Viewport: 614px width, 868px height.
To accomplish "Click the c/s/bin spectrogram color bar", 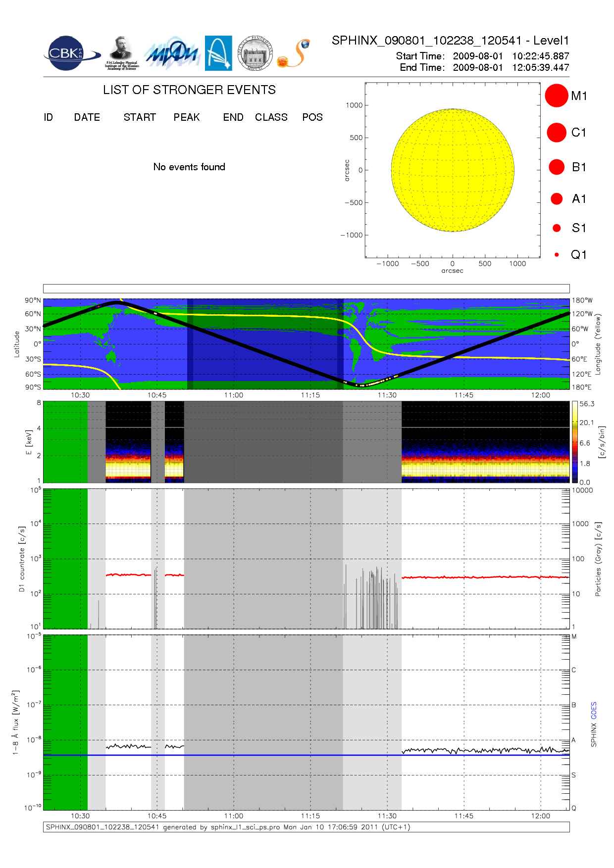I will [x=574, y=442].
